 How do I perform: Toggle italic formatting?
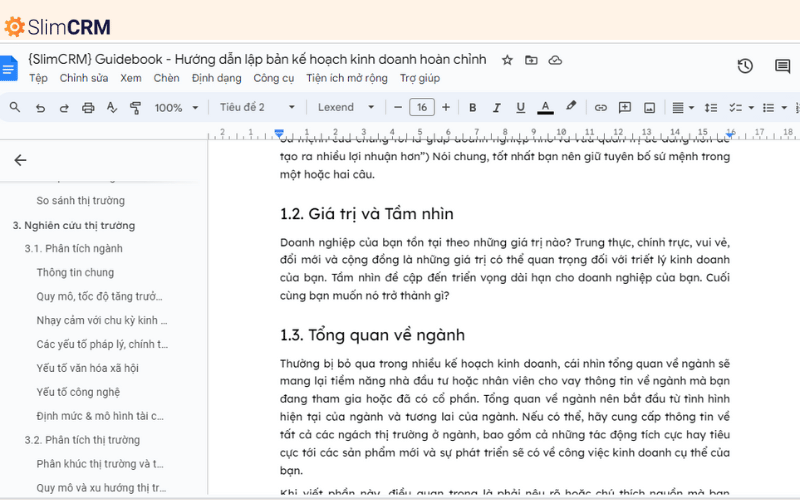(496, 108)
